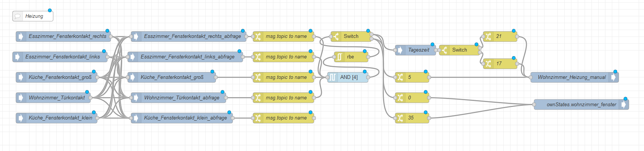Click output port of node 35
This screenshot has height=151, width=644.
click(x=429, y=118)
